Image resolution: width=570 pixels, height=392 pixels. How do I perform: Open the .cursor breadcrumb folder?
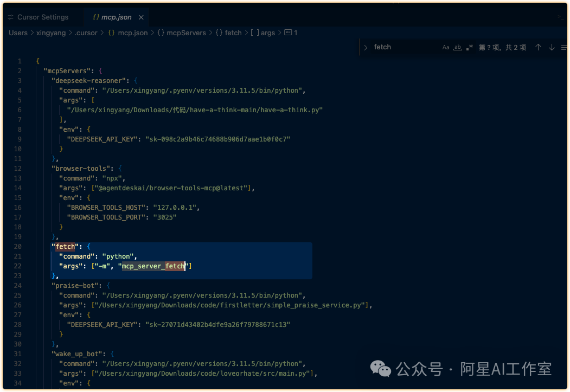[86, 33]
